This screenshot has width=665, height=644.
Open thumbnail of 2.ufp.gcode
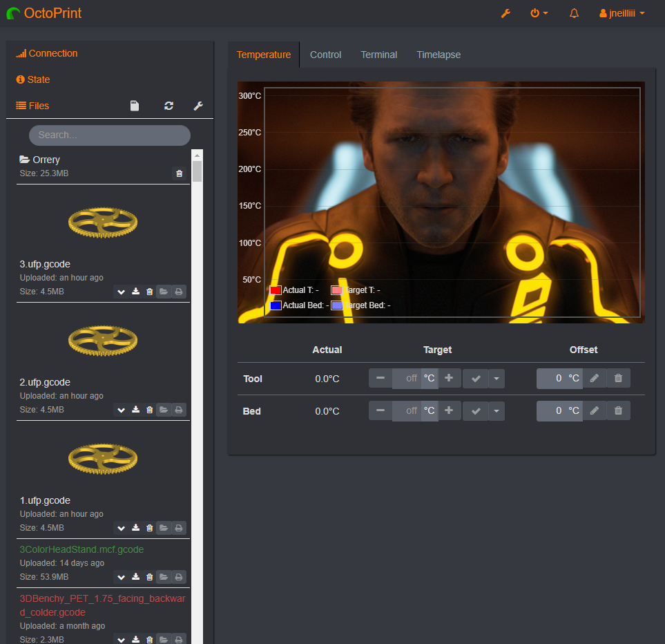click(x=103, y=341)
